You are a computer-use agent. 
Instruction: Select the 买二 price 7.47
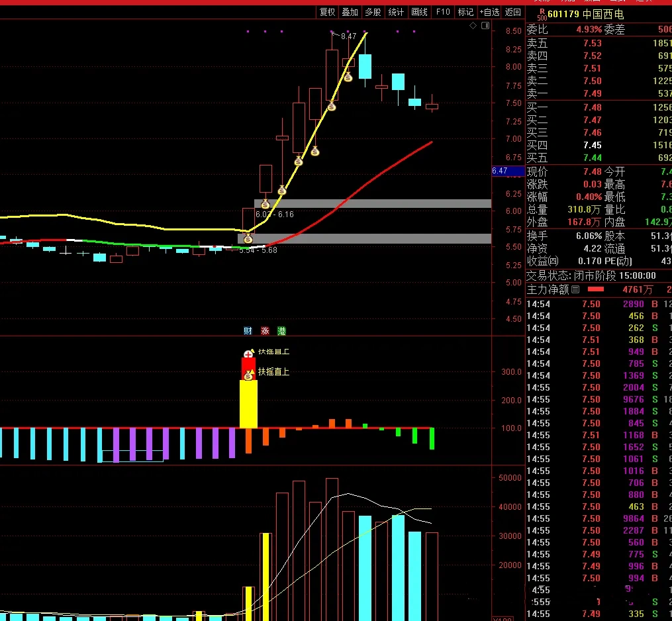click(593, 120)
